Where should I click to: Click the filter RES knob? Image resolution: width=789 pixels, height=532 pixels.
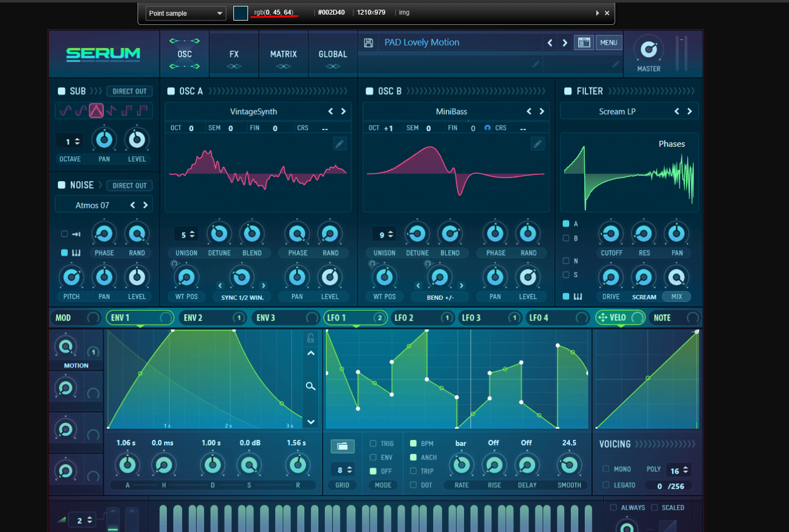(643, 234)
